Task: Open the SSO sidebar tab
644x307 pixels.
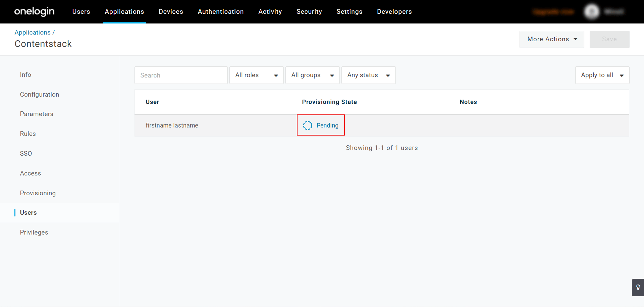Action: click(26, 153)
